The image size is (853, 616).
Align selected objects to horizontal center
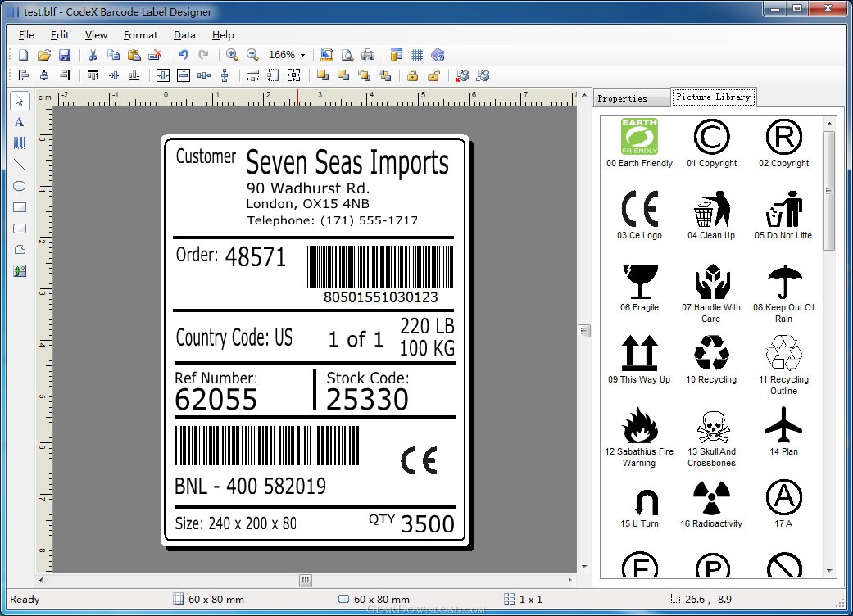[44, 75]
